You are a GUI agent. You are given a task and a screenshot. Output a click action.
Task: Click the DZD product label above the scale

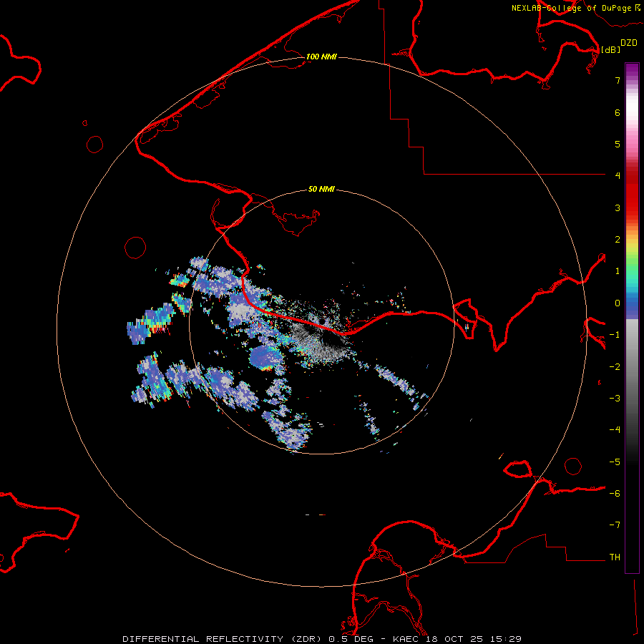click(x=628, y=43)
